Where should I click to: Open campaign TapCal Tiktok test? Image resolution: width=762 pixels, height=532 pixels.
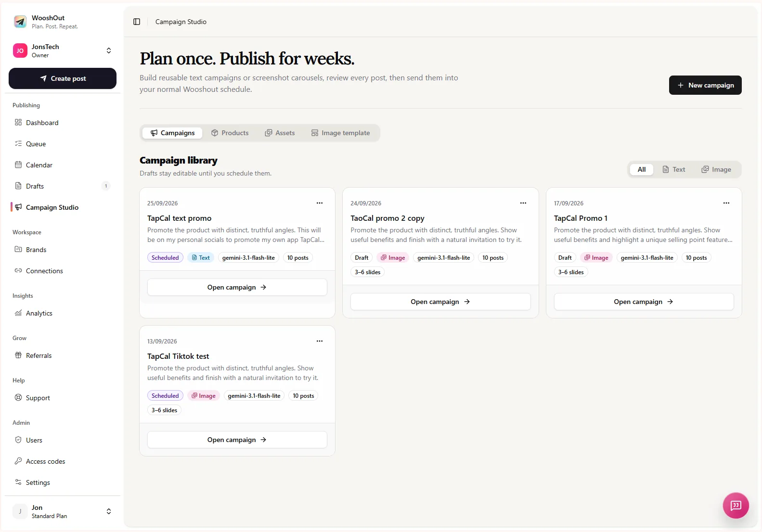(x=237, y=440)
